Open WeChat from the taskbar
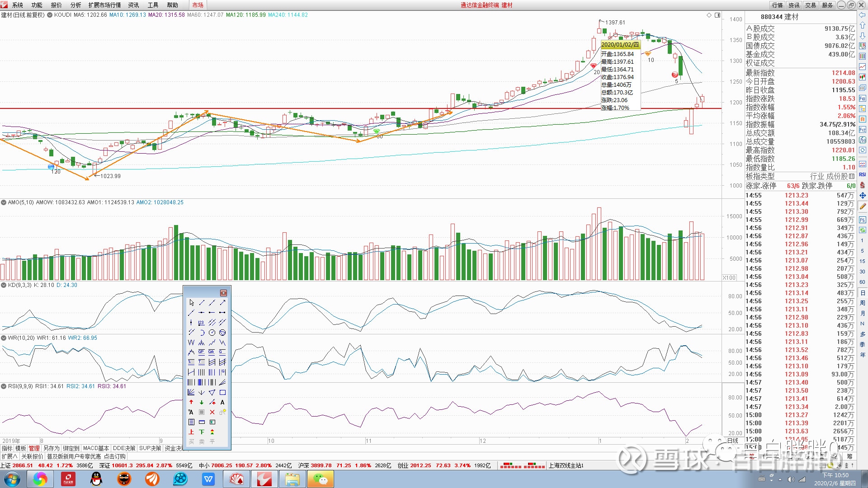Image resolution: width=868 pixels, height=488 pixels. point(320,479)
